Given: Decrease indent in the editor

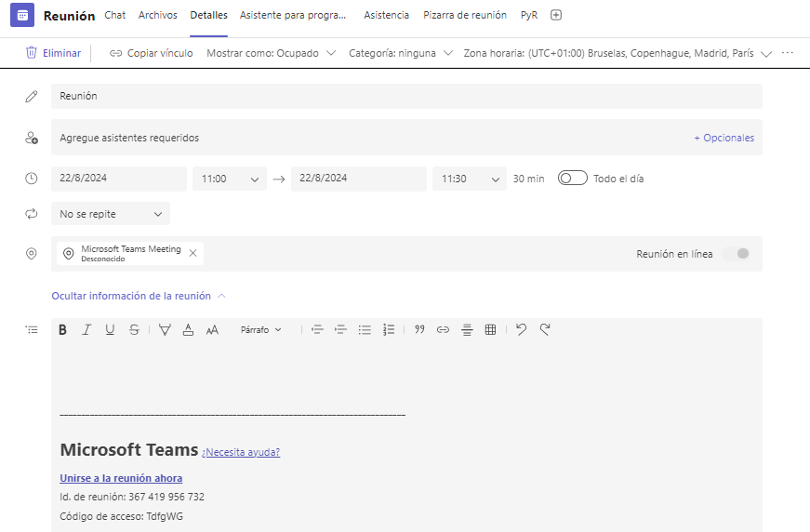Looking at the screenshot, I should click(317, 329).
